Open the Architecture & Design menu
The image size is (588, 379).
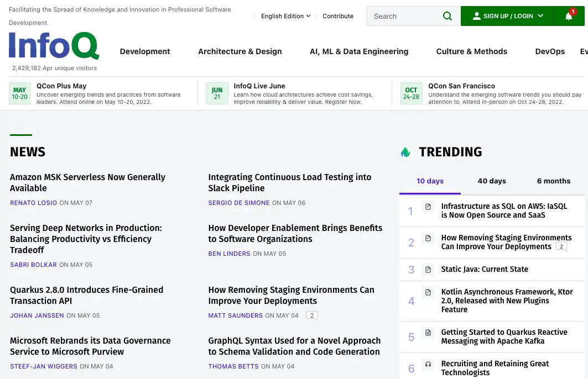click(x=240, y=51)
